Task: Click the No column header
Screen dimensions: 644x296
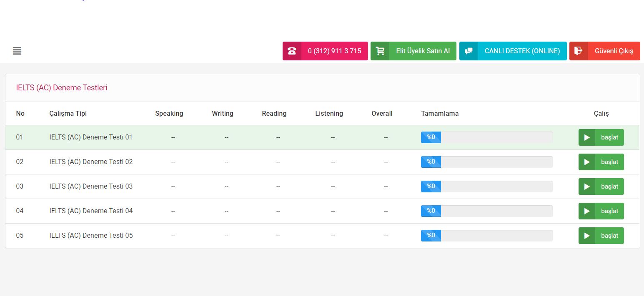Action: coord(20,114)
